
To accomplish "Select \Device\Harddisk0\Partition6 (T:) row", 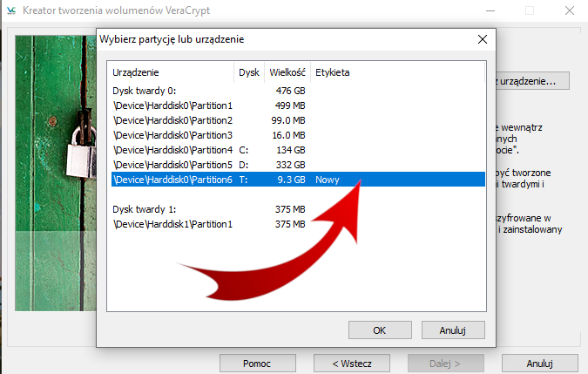I will click(x=298, y=180).
